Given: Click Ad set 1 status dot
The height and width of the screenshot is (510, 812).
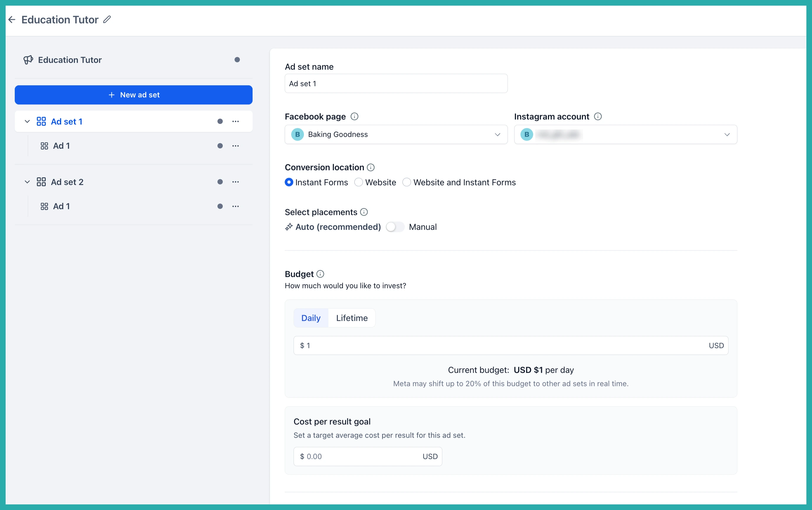Looking at the screenshot, I should 220,121.
